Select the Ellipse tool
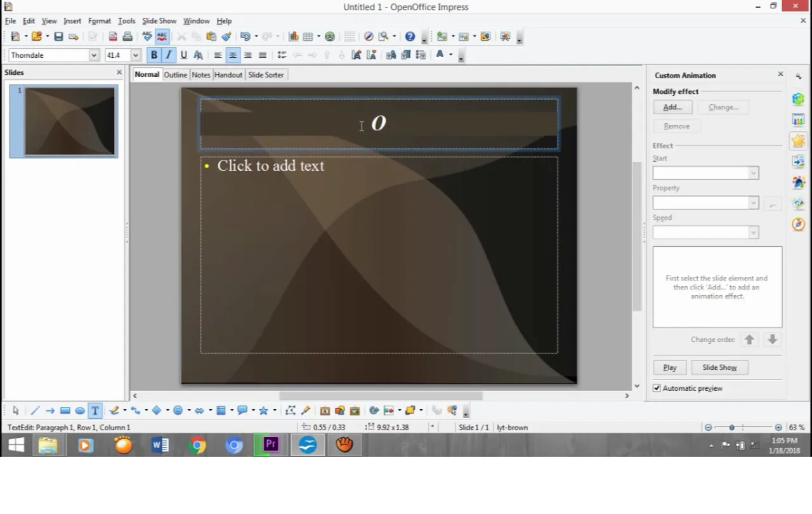This screenshot has width=812, height=514. 79,411
